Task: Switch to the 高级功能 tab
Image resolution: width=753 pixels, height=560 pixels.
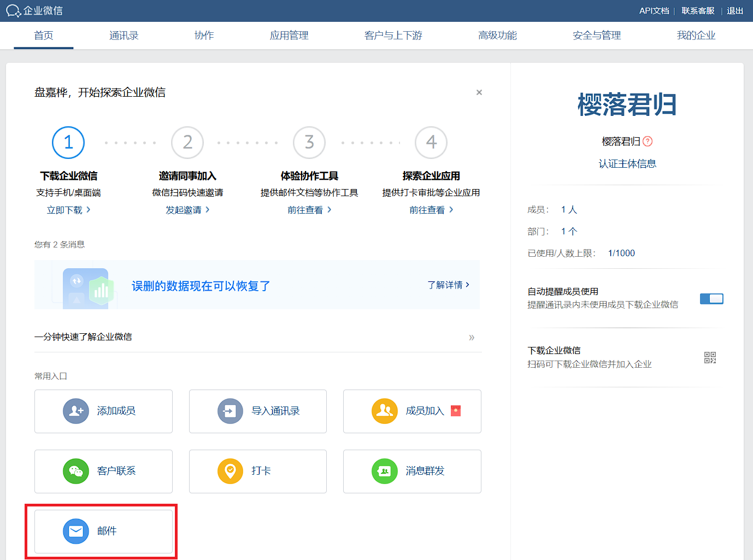Action: 497,36
